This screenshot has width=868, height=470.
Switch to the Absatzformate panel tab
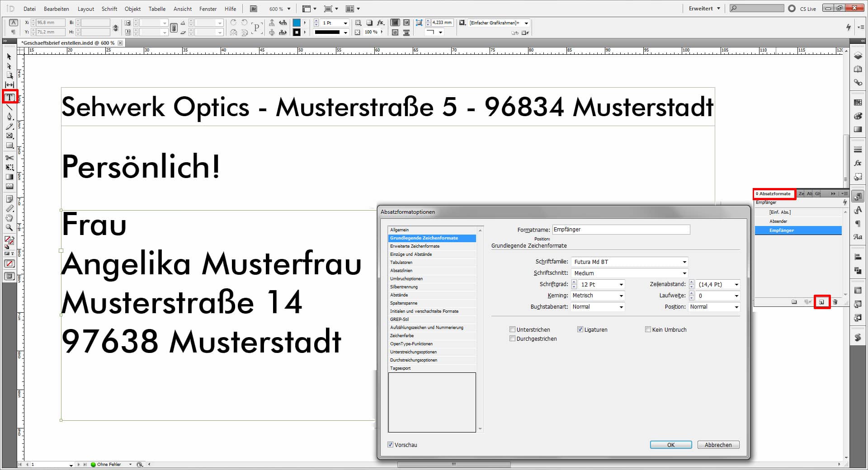point(774,193)
